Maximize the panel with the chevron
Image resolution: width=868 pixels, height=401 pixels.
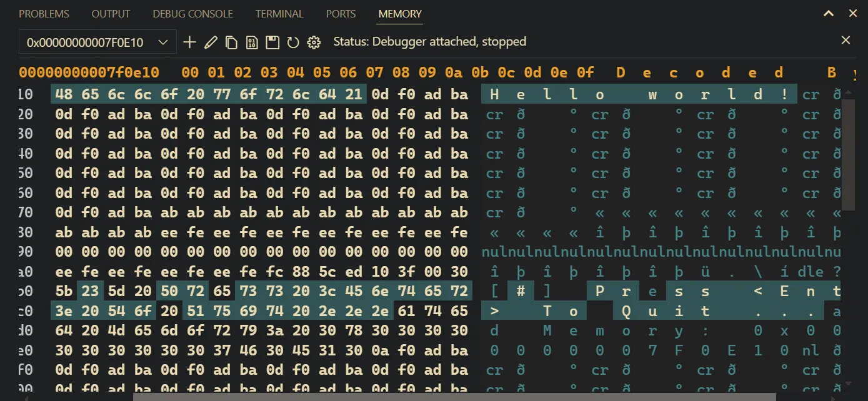click(x=829, y=13)
